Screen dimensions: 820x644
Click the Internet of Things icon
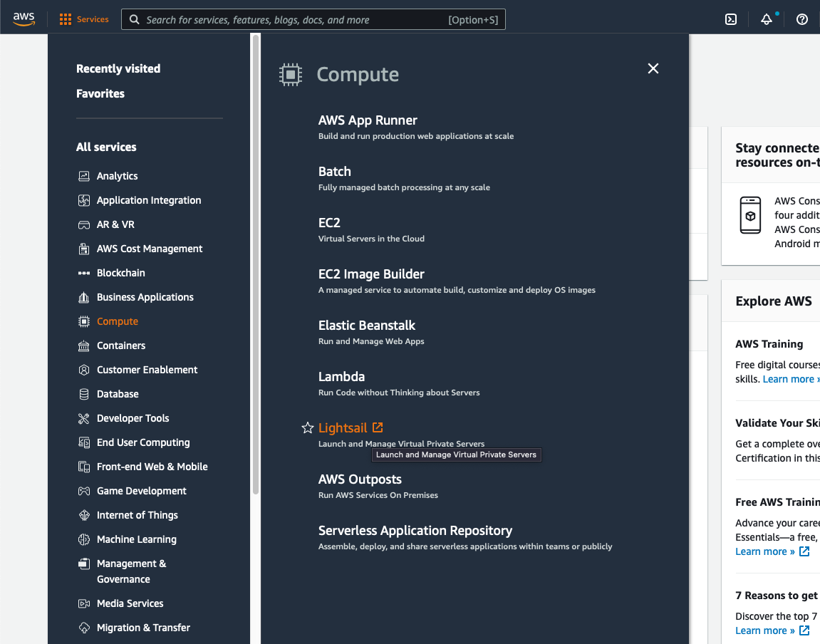[83, 515]
